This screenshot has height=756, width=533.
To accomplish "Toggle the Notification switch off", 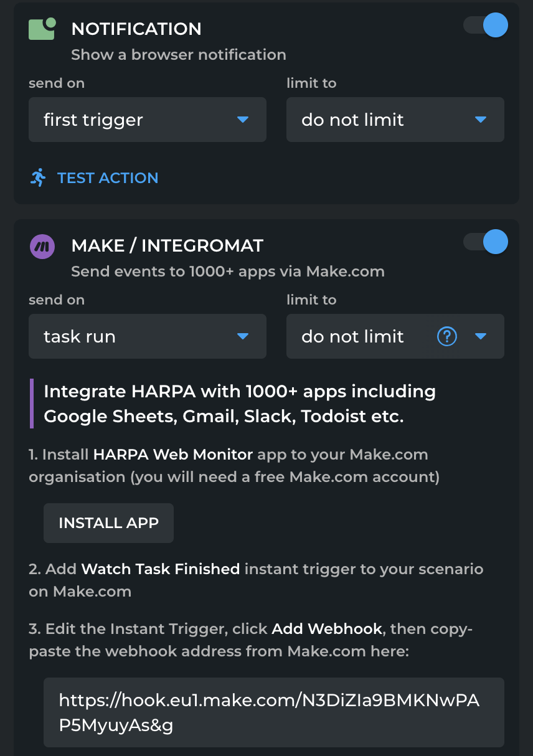I will coord(486,26).
